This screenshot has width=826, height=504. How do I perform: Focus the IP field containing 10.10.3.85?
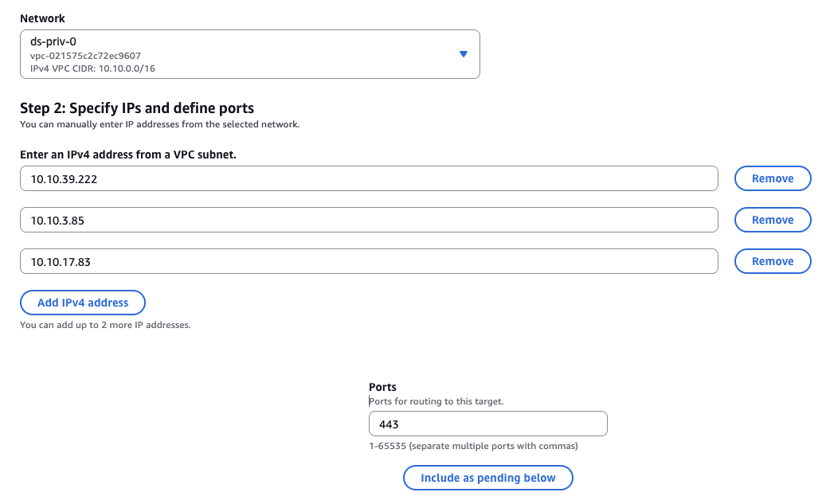368,221
